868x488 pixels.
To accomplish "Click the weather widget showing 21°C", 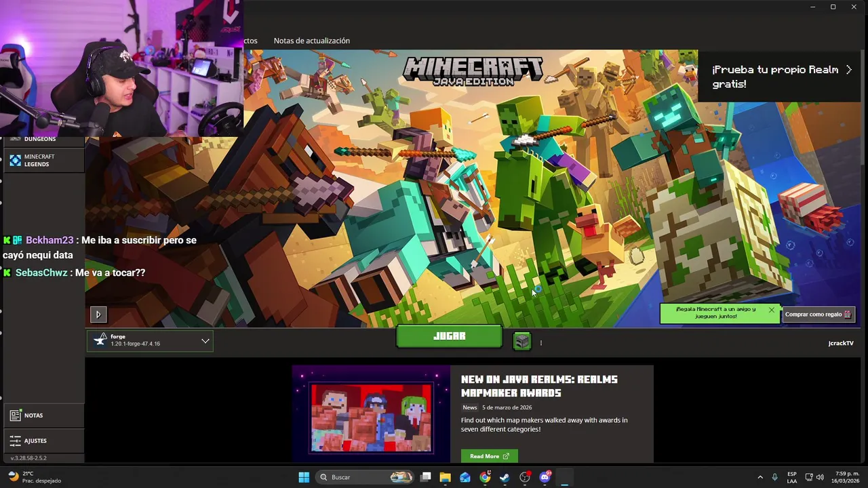I will tap(35, 477).
